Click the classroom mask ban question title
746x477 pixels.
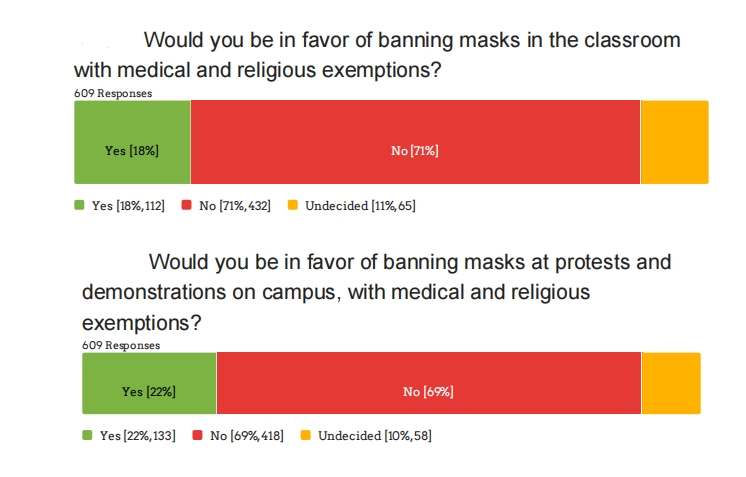(377, 56)
